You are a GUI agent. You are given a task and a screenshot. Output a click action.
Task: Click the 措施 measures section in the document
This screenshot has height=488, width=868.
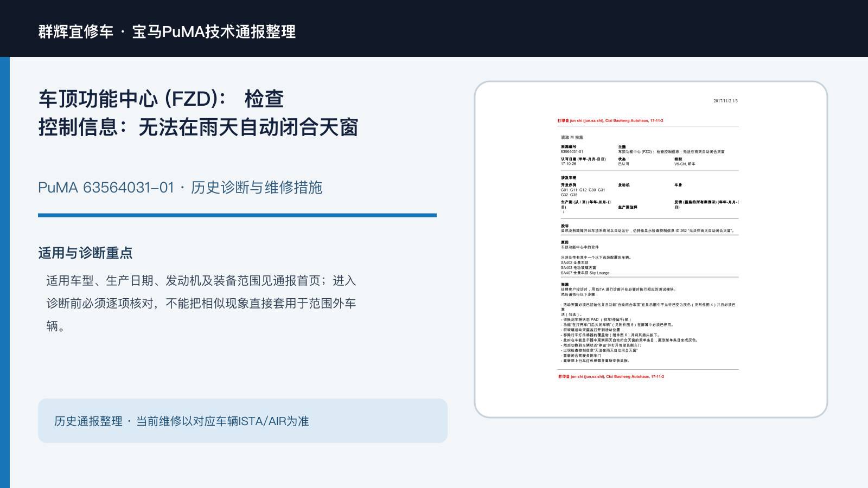coord(565,284)
